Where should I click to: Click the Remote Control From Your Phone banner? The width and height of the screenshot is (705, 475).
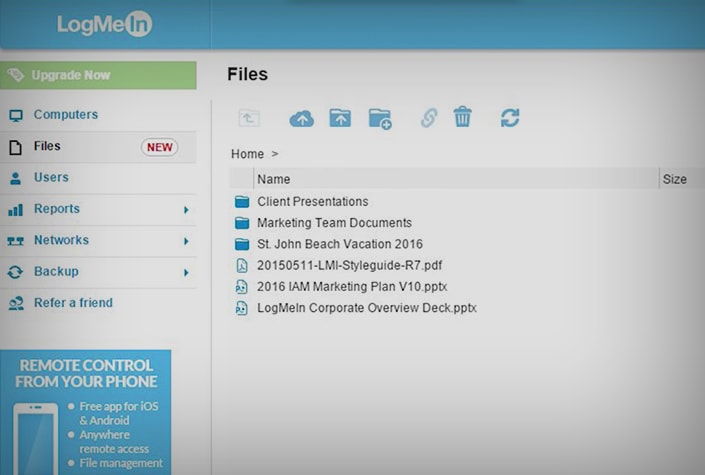click(85, 412)
